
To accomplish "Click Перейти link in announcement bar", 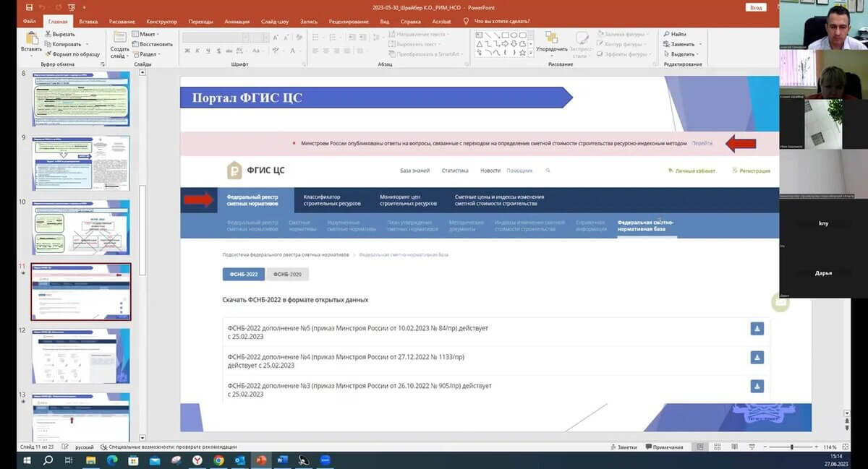I will [x=702, y=143].
